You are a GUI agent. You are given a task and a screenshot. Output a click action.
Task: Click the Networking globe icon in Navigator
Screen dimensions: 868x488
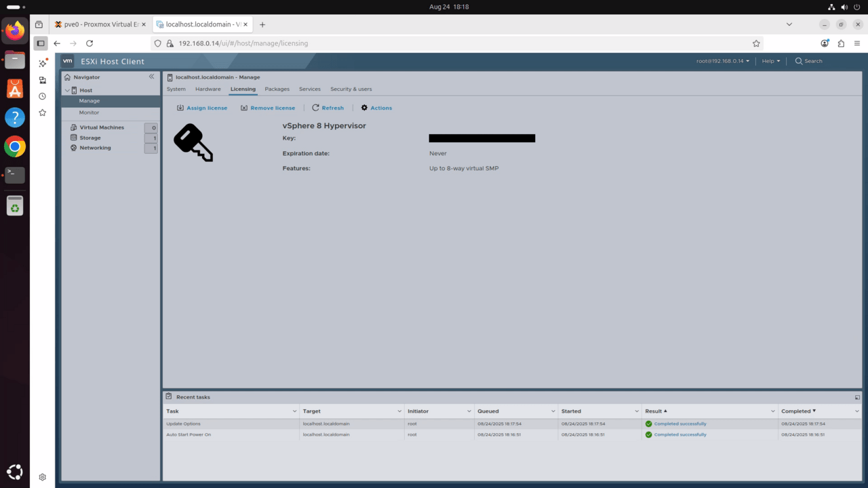[73, 148]
